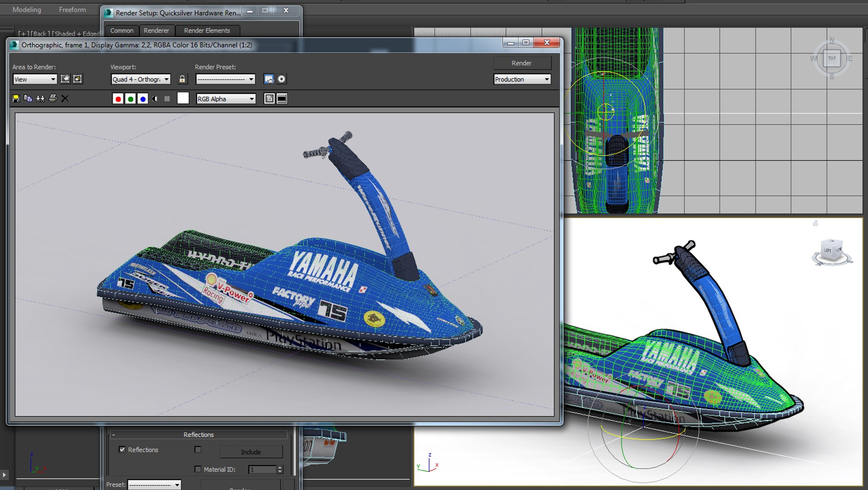This screenshot has height=490, width=868.
Task: Uncheck the Reflections checkbox
Action: click(x=122, y=450)
